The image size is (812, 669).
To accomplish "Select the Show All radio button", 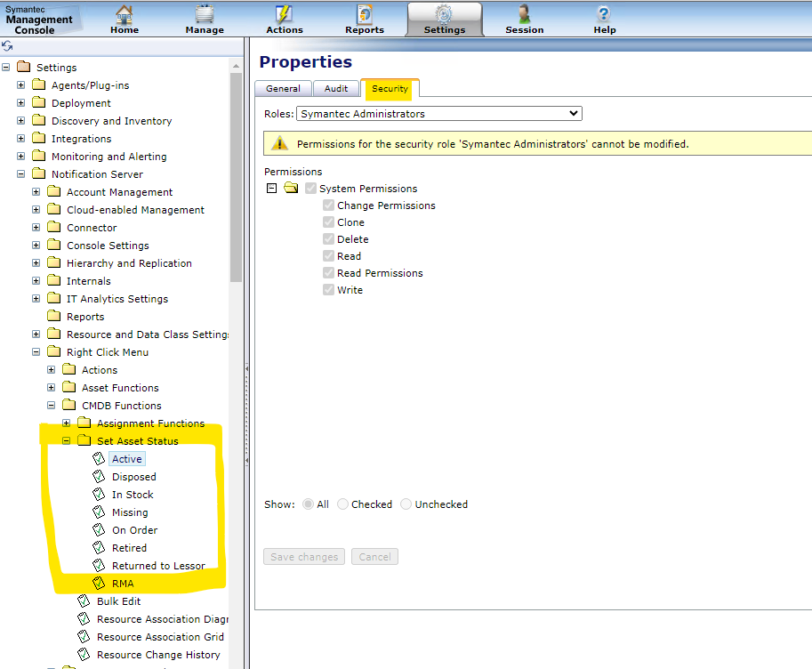I will 308,504.
